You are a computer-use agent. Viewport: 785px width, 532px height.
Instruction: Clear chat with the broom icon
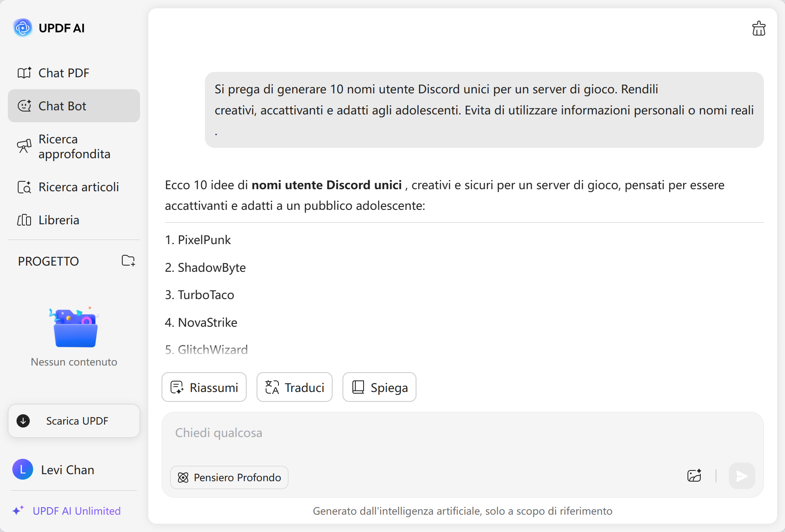coord(759,28)
